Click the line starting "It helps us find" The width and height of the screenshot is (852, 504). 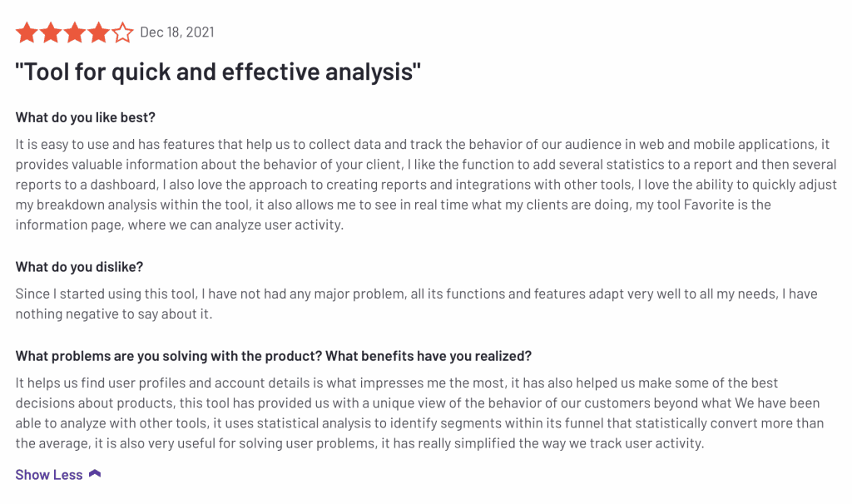397,383
